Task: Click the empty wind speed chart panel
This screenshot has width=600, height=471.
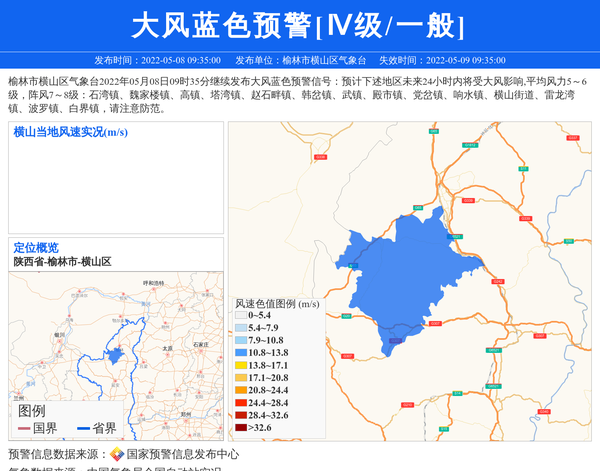Action: tap(116, 178)
